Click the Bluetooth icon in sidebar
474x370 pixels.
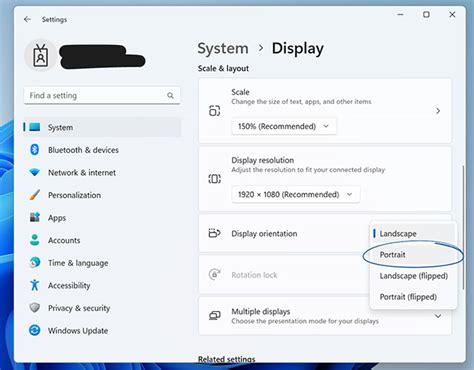pos(35,150)
